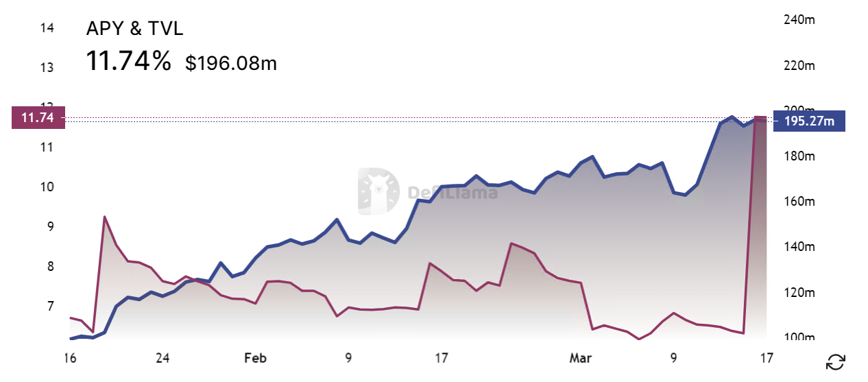Click the 24 date label on the x-axis
The height and width of the screenshot is (382, 868).
point(162,358)
